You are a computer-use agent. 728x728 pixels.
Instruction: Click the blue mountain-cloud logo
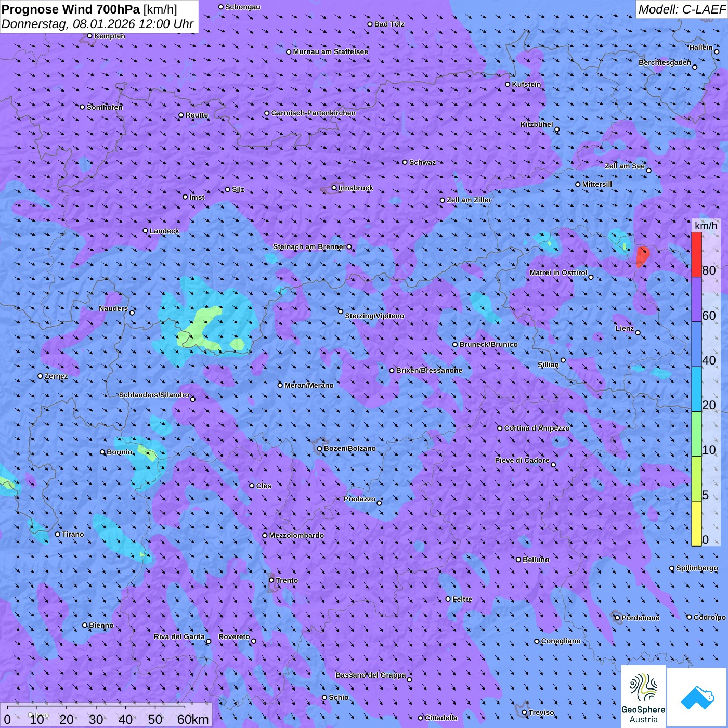tap(697, 697)
